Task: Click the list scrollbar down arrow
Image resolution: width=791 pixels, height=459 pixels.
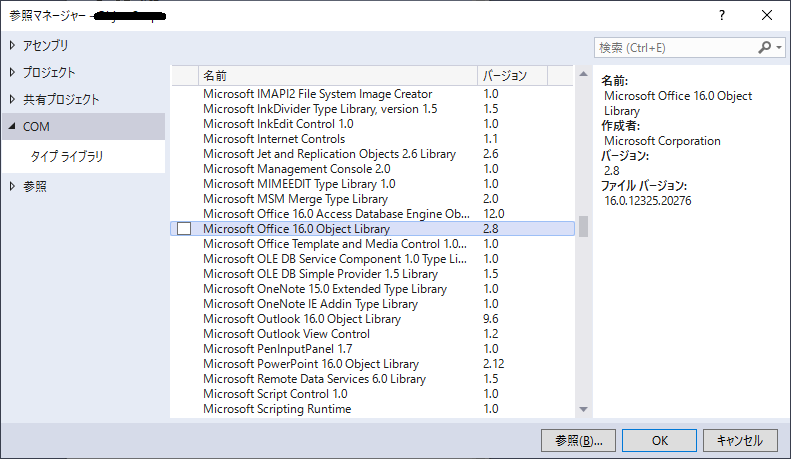Action: pos(583,409)
